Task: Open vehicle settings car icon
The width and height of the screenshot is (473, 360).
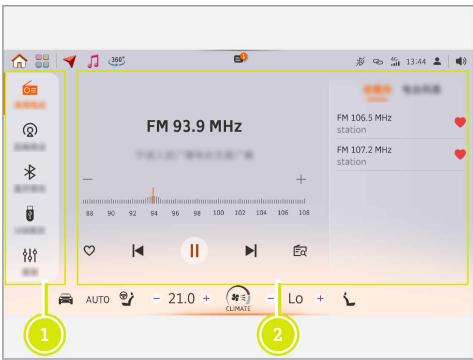Action: (66, 299)
